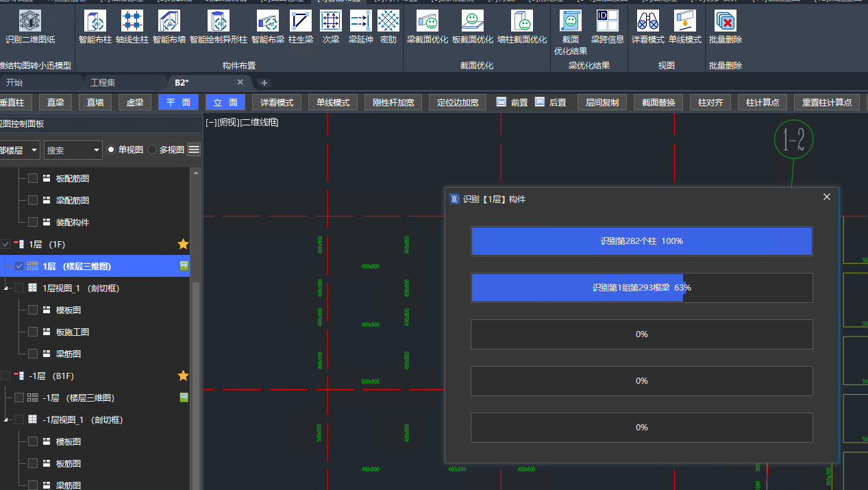Click the 层间复制 button

pyautogui.click(x=602, y=103)
